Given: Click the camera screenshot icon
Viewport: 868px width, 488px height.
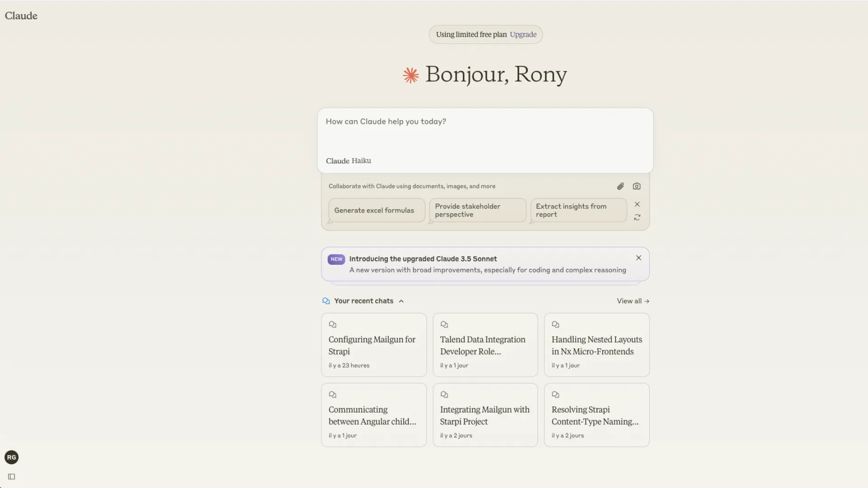Looking at the screenshot, I should pos(637,186).
